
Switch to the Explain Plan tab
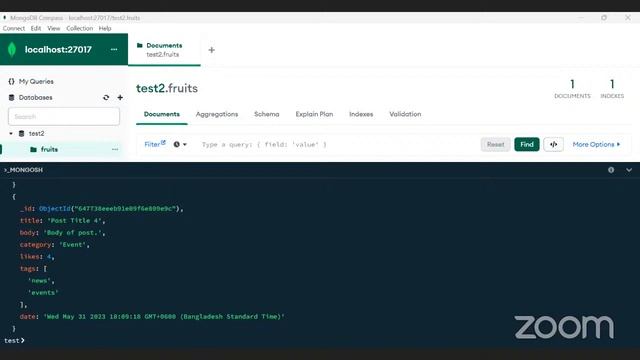coord(314,114)
